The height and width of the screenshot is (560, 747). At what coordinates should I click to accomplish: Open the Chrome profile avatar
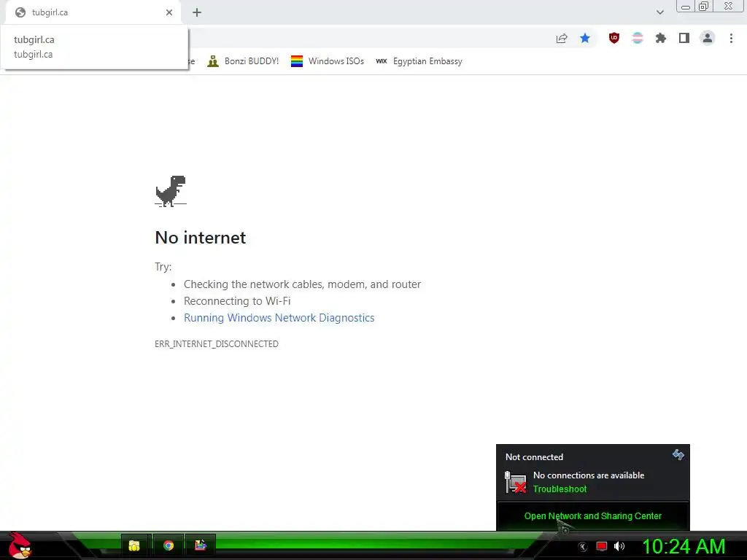click(708, 38)
